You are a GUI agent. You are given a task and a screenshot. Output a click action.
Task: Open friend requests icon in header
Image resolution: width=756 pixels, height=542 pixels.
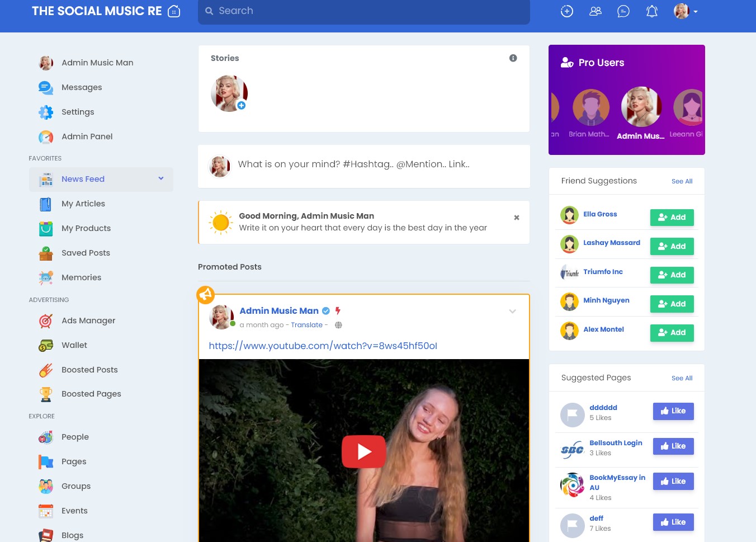(596, 11)
